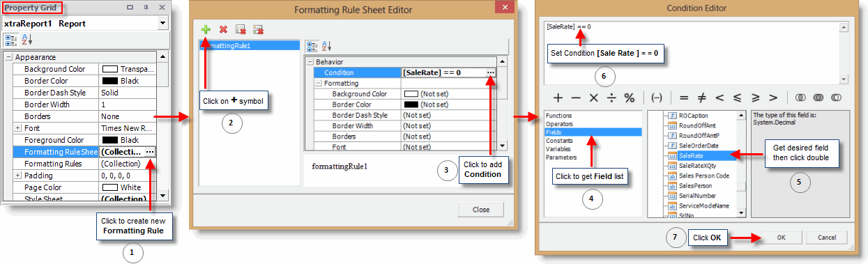Click the green plus Add rule icon

coord(206,30)
